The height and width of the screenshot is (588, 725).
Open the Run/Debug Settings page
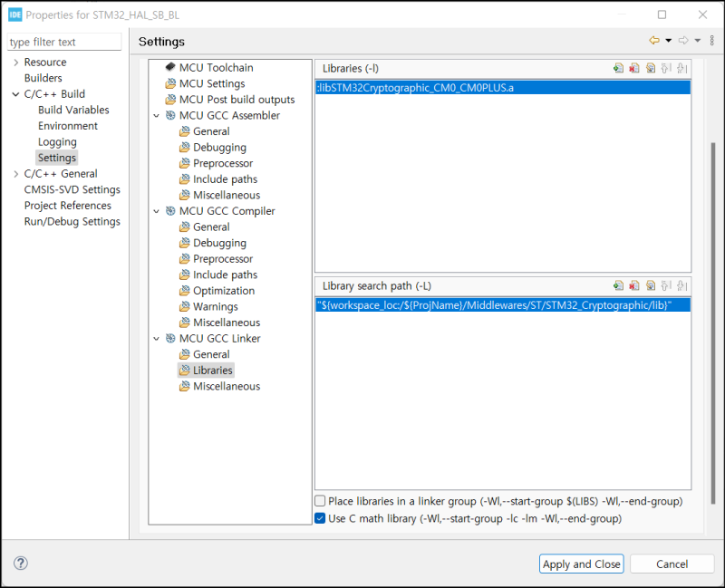click(72, 221)
